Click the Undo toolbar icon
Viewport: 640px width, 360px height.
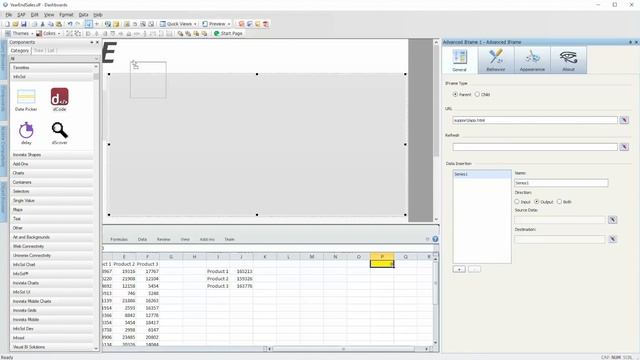(x=70, y=24)
